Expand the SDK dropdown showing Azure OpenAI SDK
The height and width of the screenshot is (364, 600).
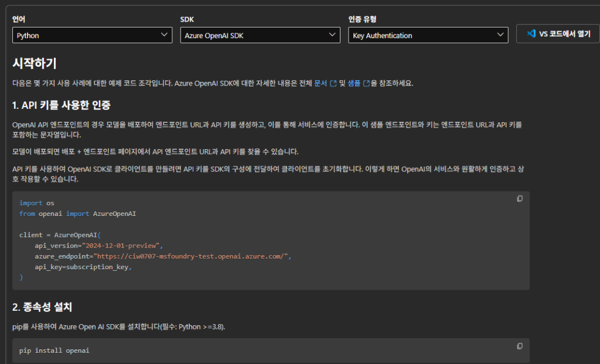(260, 36)
